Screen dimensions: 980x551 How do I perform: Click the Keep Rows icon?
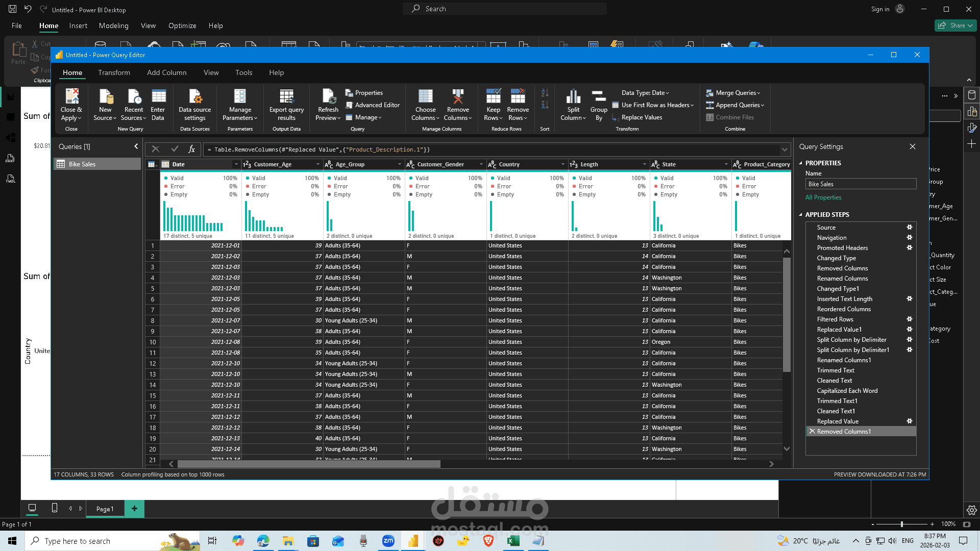(494, 96)
